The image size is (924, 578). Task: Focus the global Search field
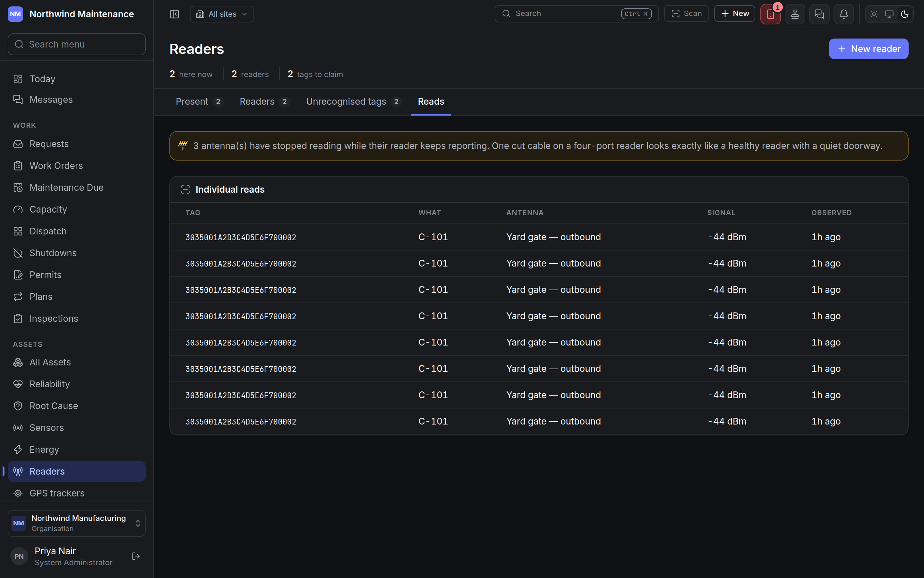click(577, 14)
